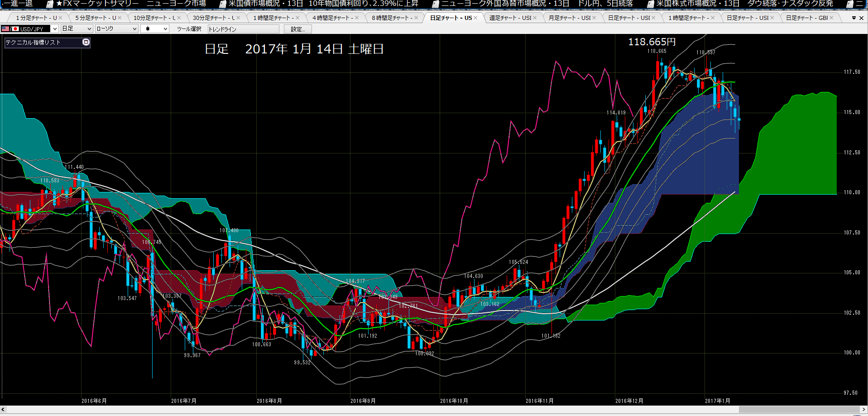Click the 117.50 price axis label
868x416 pixels.
852,72
